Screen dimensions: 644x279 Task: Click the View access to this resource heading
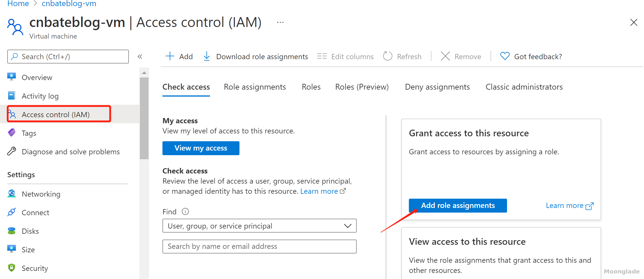(467, 242)
